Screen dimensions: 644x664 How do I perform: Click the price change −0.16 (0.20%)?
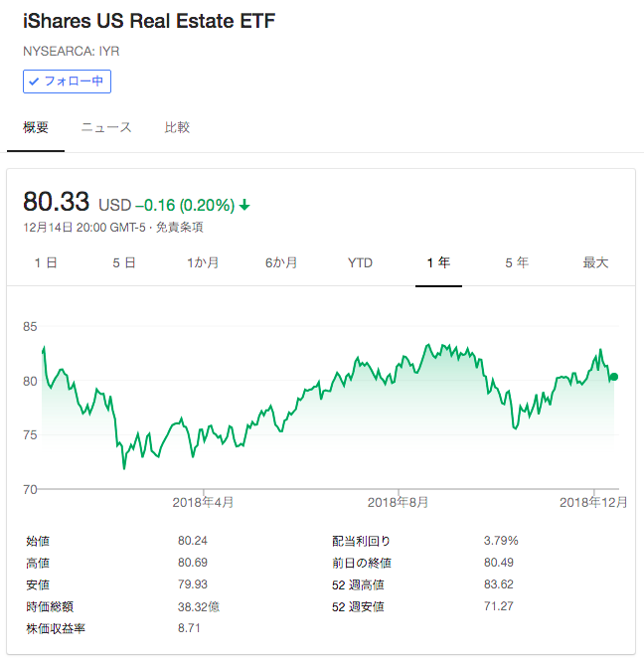tap(185, 206)
